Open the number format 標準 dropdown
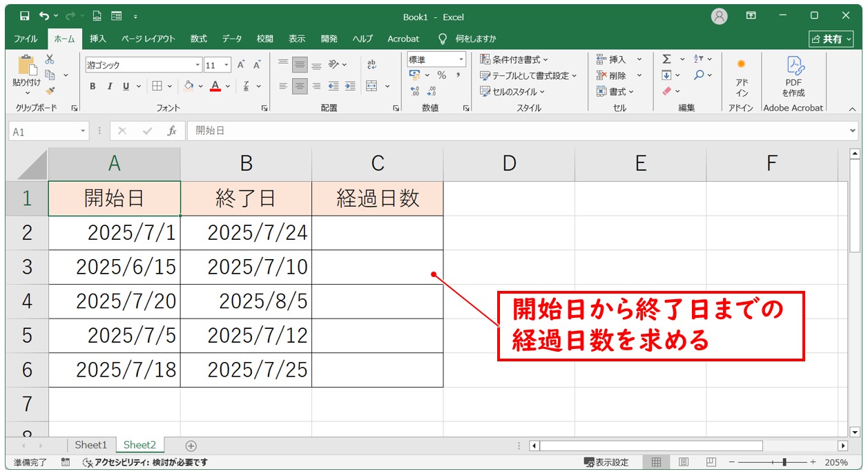This screenshot has height=474, width=868. pos(461,59)
